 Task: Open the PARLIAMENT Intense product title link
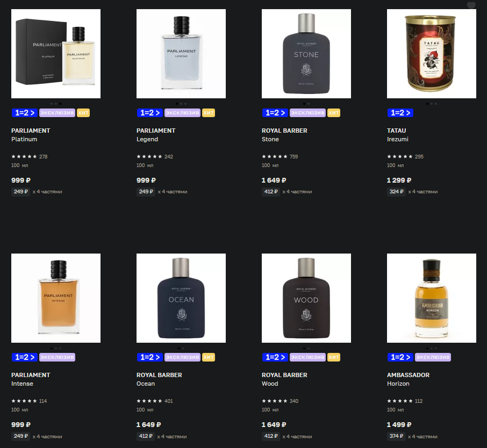[x=31, y=379]
